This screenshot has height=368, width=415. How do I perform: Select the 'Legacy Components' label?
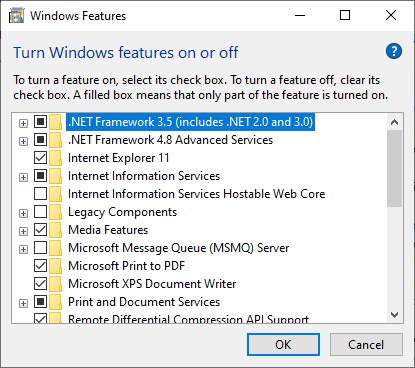click(122, 212)
